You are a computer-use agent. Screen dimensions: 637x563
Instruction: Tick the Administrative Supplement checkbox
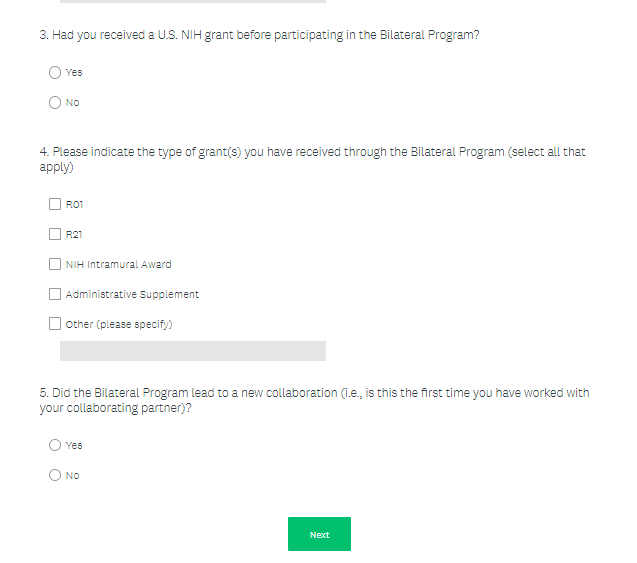point(55,294)
